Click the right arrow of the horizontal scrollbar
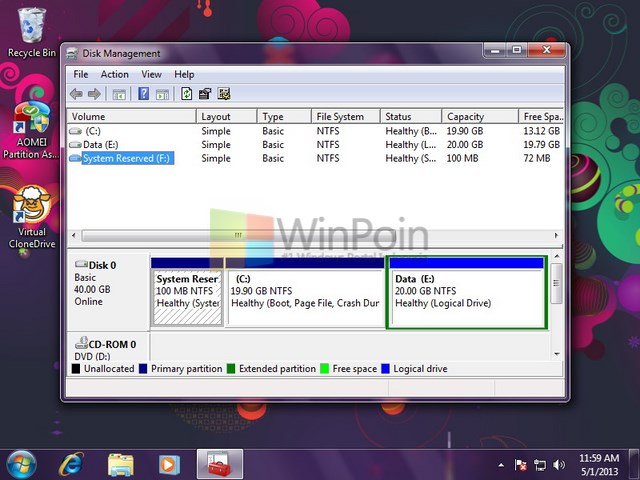 556,235
